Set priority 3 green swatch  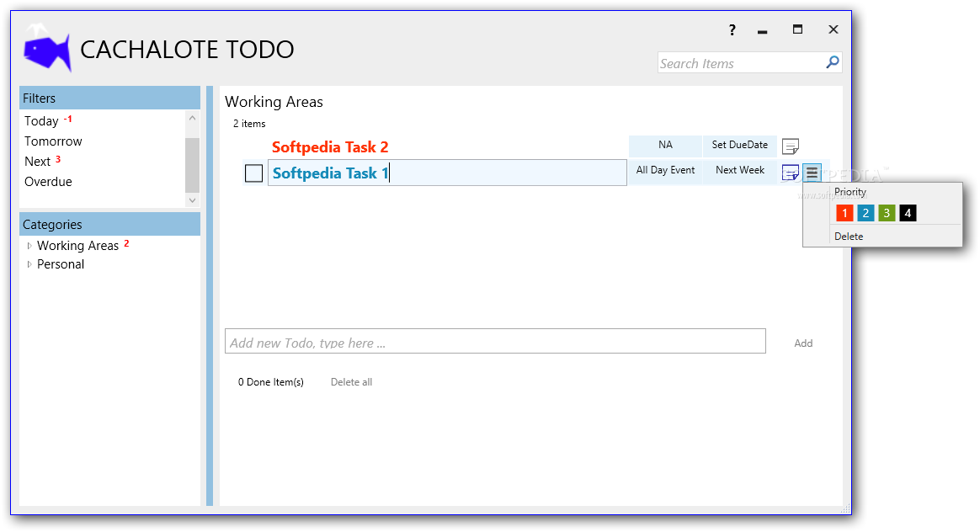(887, 213)
